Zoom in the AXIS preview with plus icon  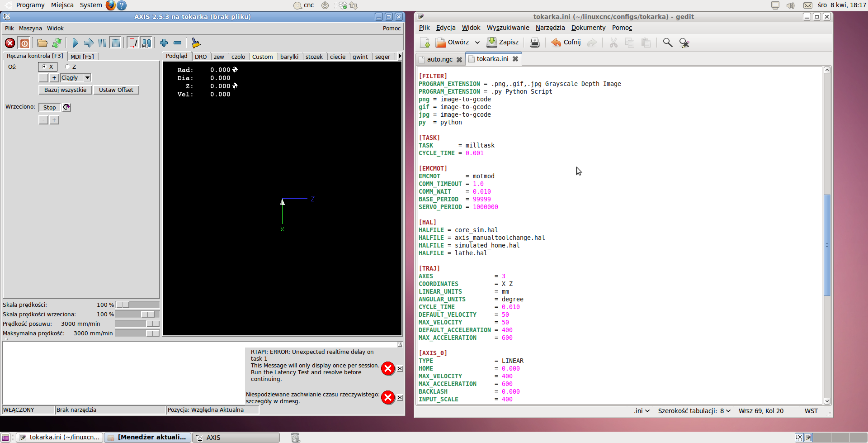click(164, 43)
